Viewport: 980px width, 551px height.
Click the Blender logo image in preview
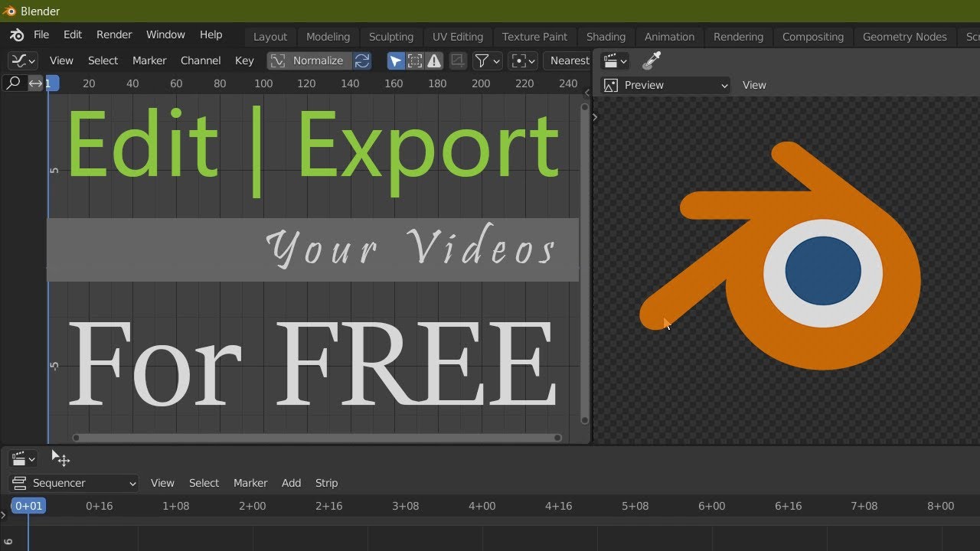tap(780, 256)
